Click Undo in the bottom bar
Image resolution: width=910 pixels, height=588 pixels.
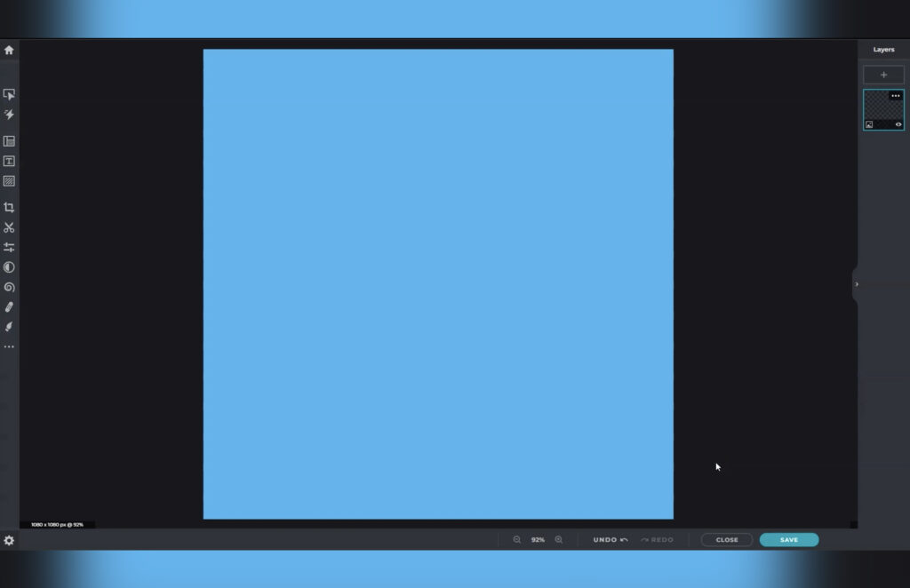609,539
